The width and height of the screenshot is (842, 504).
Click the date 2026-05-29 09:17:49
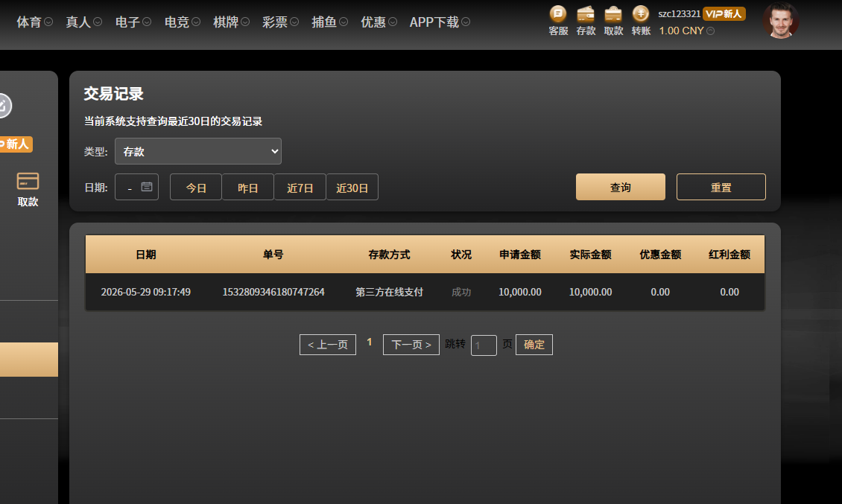tap(145, 292)
